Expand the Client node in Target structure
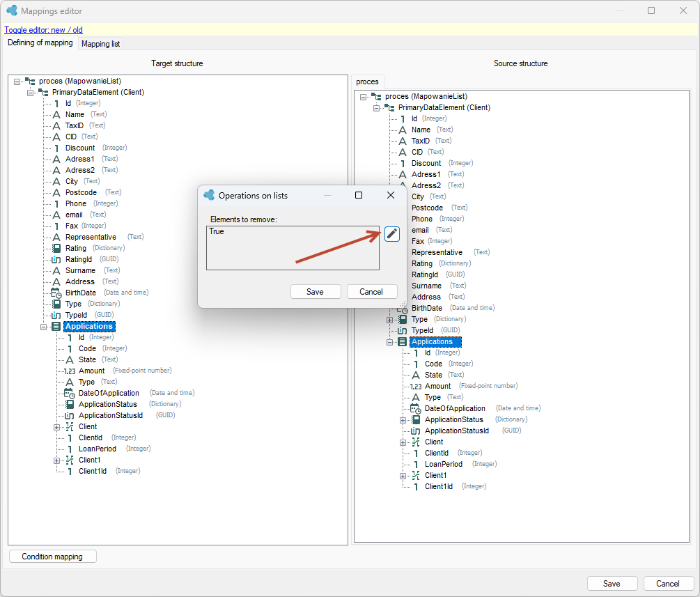Image resolution: width=700 pixels, height=597 pixels. (x=56, y=427)
